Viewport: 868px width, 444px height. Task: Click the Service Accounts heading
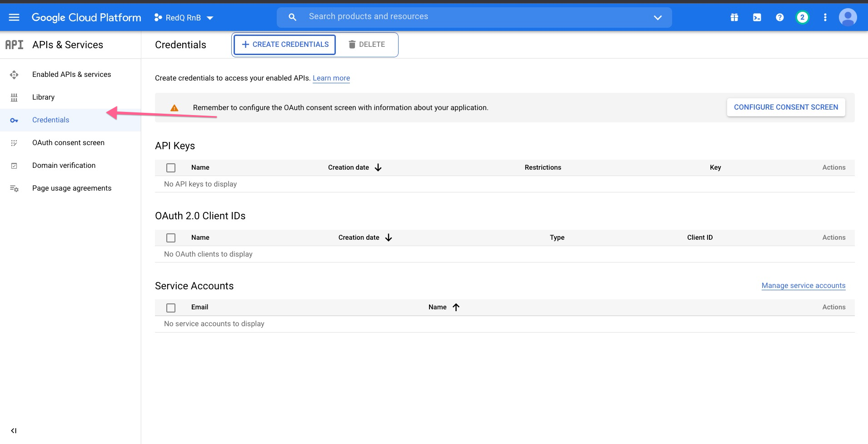(194, 286)
